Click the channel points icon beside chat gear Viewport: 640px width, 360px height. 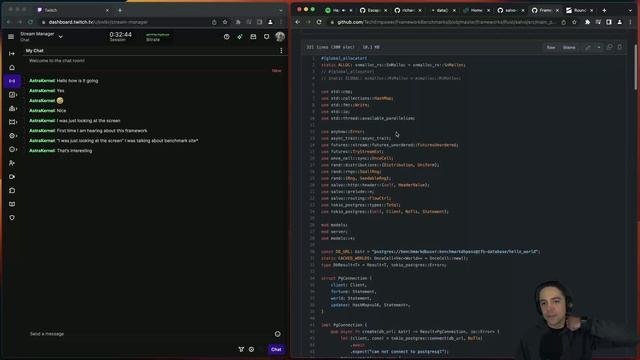(x=241, y=349)
